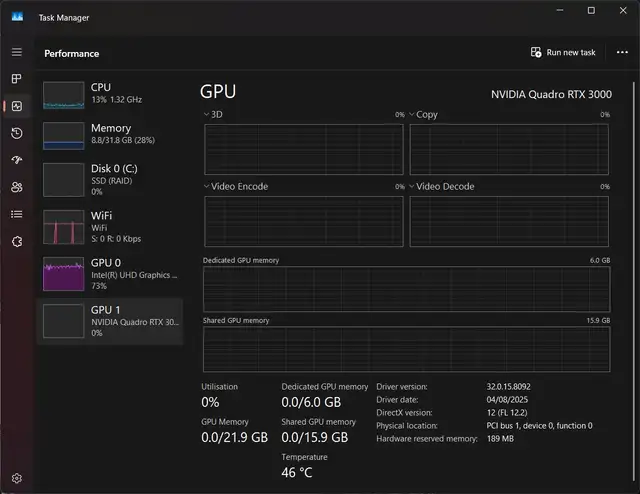Click driver date 04/08/2025
The image size is (640, 494).
507,399
